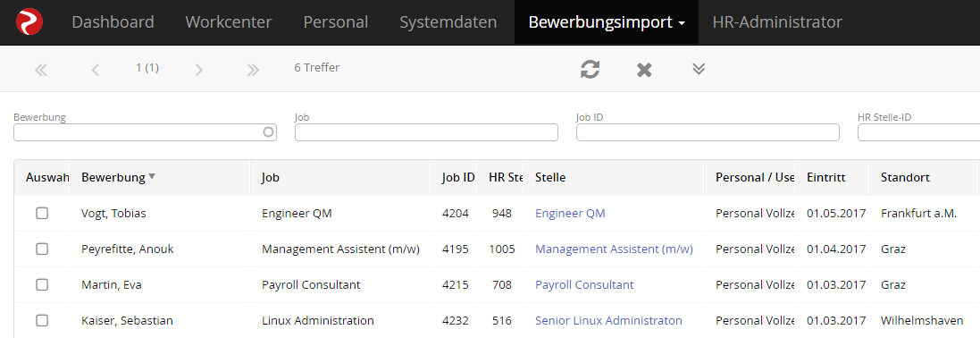The width and height of the screenshot is (980, 338).
Task: Tick the checkbox for Peyrefitte, Anouk
Action: (42, 249)
